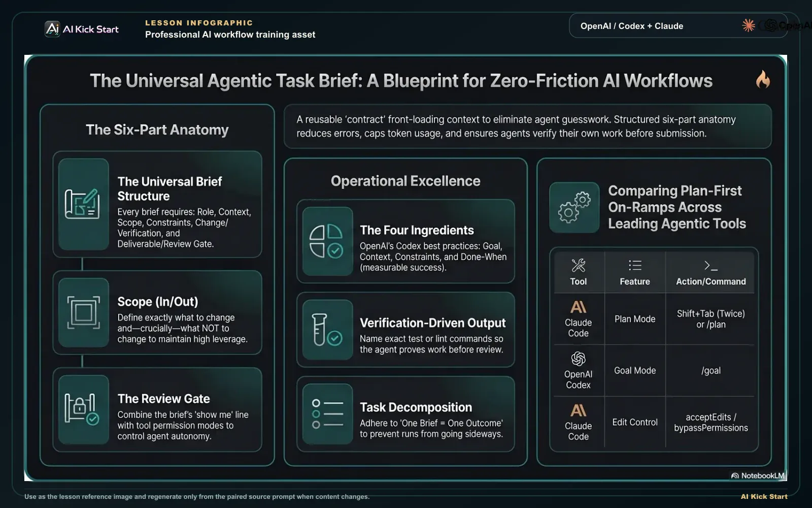The width and height of the screenshot is (812, 508).
Task: Select the Review Gate lock icon
Action: pos(82,409)
